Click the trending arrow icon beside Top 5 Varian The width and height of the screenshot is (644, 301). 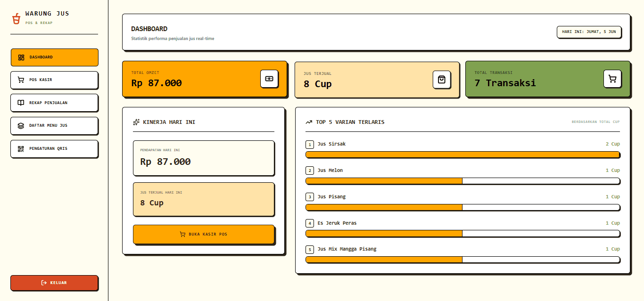309,122
